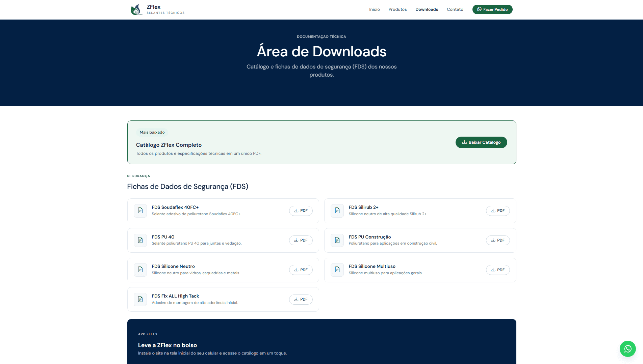The height and width of the screenshot is (364, 643).
Task: Select the Downloads navigation item
Action: coord(427,9)
